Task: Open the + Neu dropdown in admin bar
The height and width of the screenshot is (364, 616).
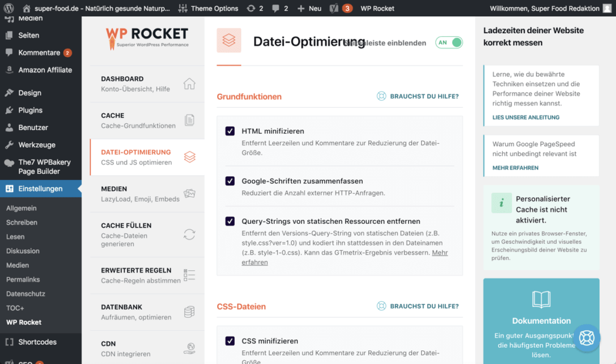Action: 309,8
